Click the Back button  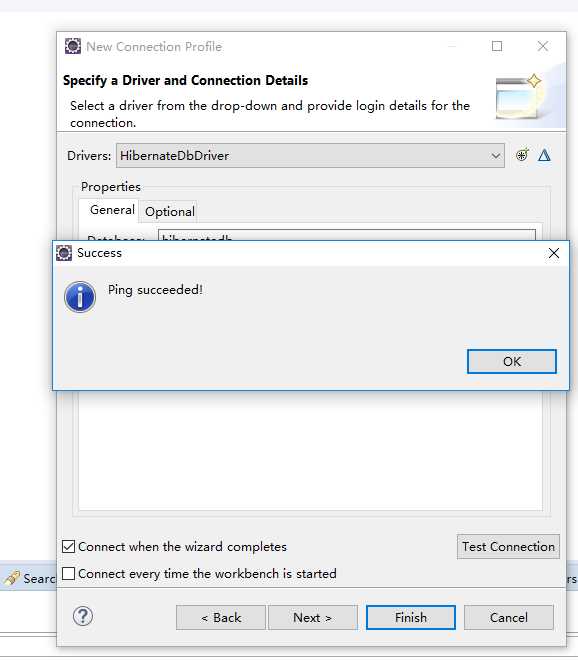click(x=221, y=618)
